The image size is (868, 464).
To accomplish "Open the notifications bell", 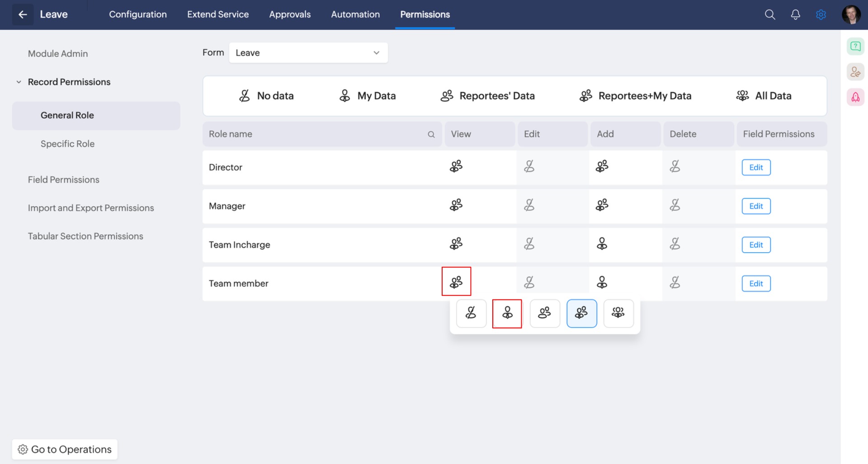I will coord(795,14).
